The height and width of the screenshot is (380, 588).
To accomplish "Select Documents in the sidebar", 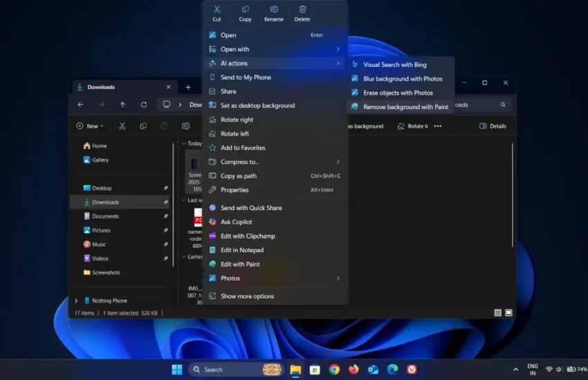I will tap(120, 216).
